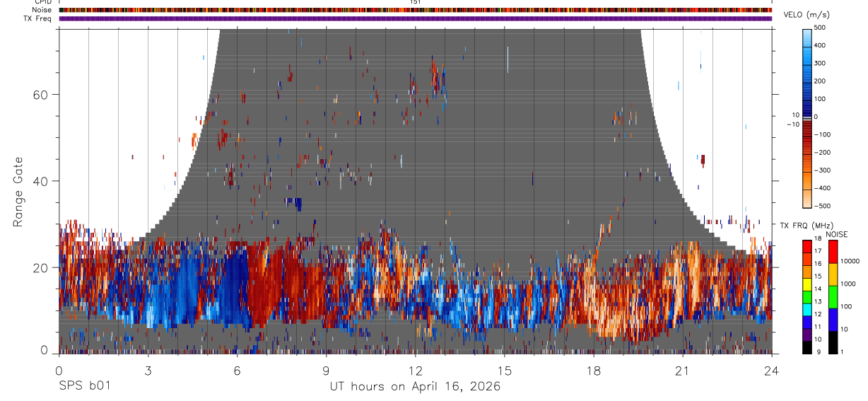Click the 'SPS b01' radar label
868x401 pixels.
coord(84,386)
